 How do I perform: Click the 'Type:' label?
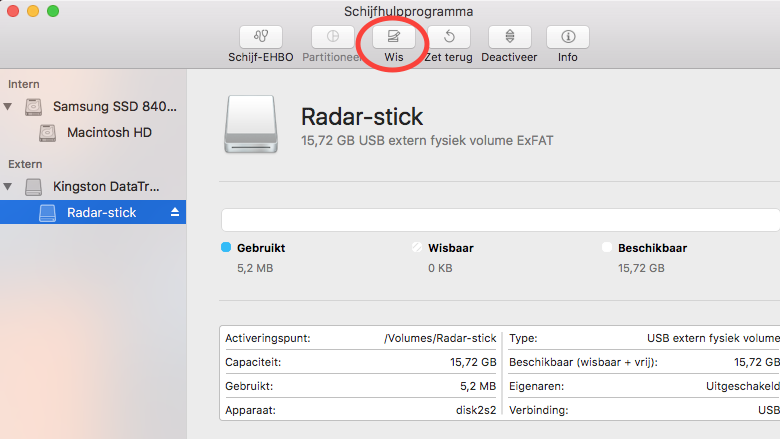click(x=523, y=339)
